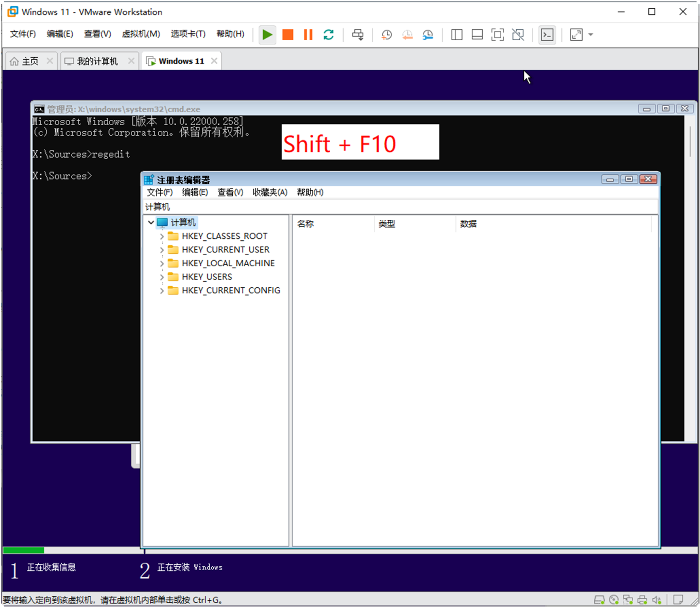Toggle the thumbnail bar panel icon

(477, 35)
